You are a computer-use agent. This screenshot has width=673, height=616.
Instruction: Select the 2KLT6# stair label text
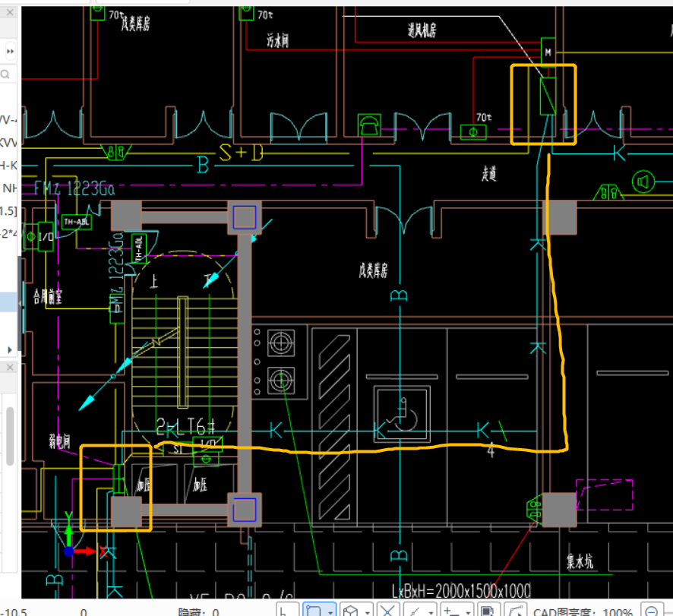click(x=185, y=427)
